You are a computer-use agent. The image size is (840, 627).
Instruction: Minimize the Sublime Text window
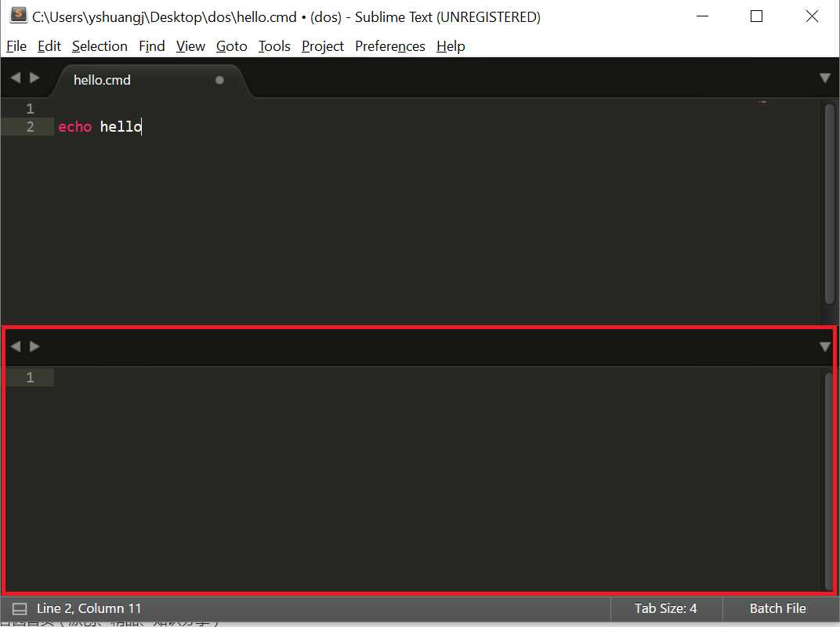702,16
